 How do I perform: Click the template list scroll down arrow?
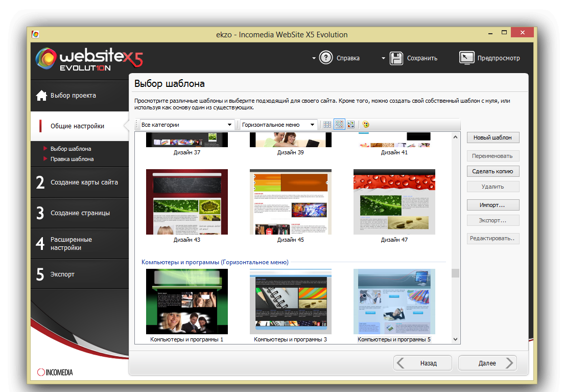[x=455, y=339]
